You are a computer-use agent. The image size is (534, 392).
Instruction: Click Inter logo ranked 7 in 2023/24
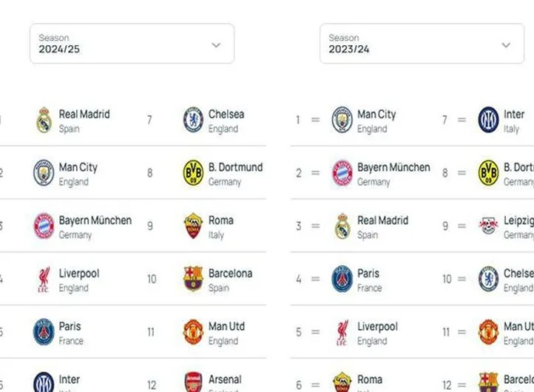click(488, 120)
